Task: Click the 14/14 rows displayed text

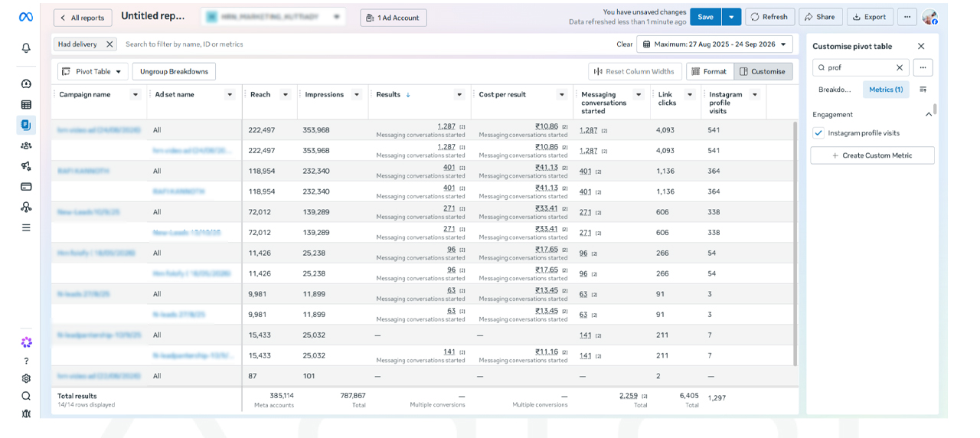Action: point(87,404)
